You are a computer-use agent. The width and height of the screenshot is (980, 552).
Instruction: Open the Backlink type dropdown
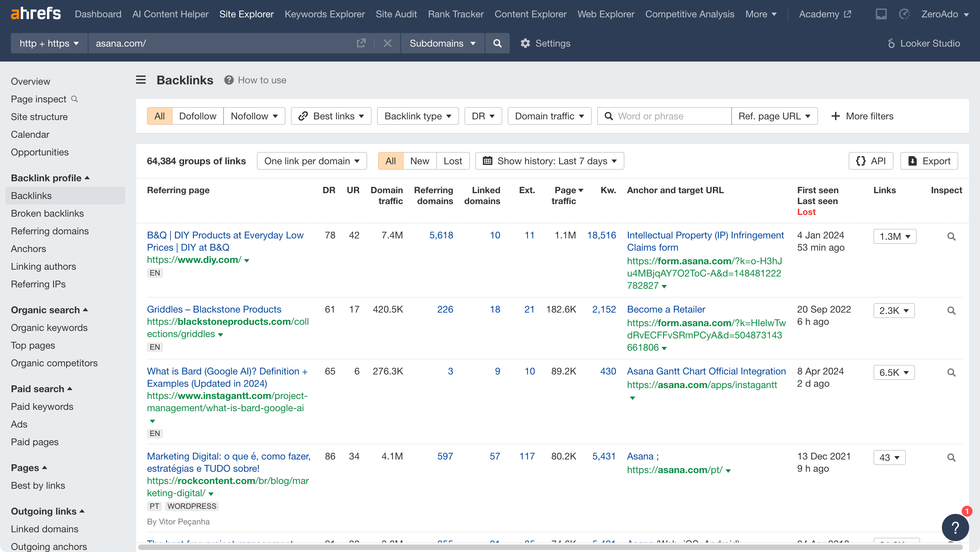pyautogui.click(x=418, y=116)
